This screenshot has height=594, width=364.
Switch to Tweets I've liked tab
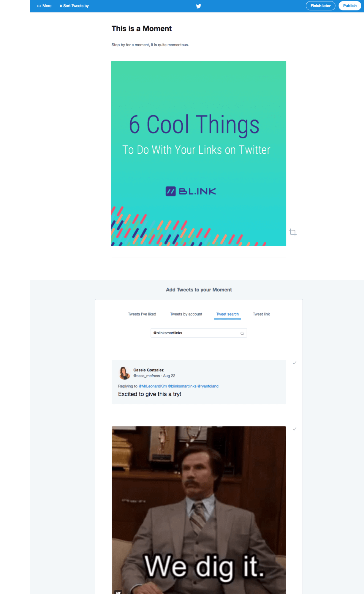[x=142, y=314]
